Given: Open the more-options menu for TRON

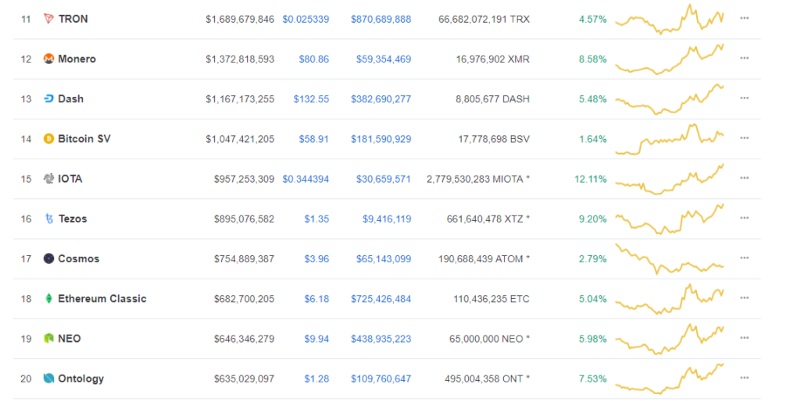Looking at the screenshot, I should 744,18.
